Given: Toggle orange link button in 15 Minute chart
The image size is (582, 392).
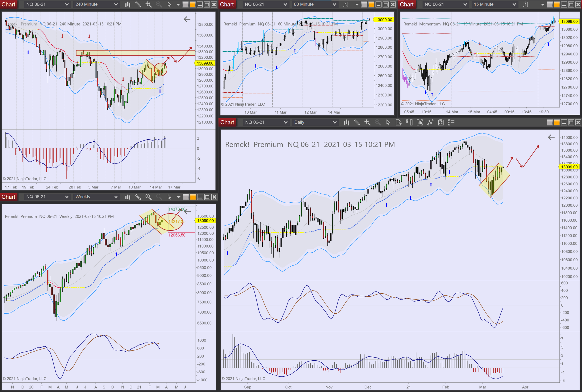Looking at the screenshot, I should pyautogui.click(x=557, y=4).
